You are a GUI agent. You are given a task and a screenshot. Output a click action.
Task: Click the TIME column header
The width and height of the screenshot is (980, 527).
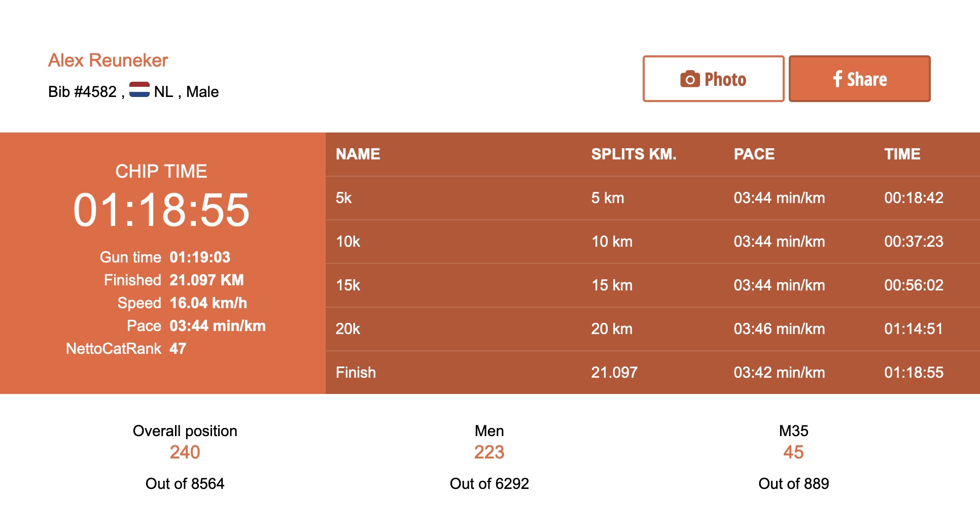pos(902,154)
